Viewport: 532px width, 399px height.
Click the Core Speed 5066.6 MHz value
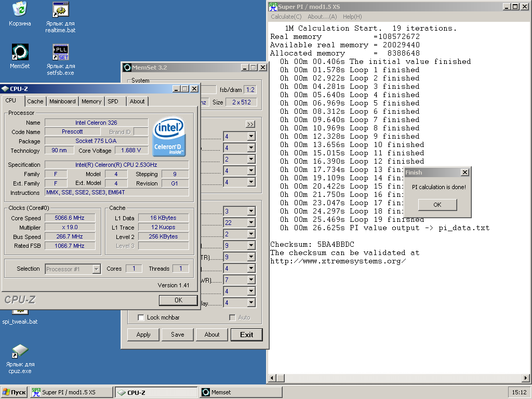click(x=70, y=218)
